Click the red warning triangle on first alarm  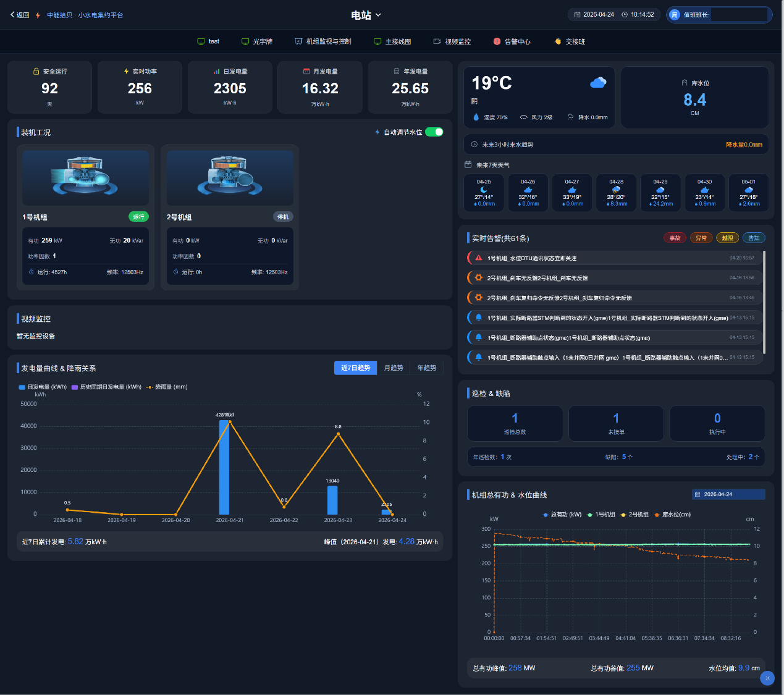478,258
